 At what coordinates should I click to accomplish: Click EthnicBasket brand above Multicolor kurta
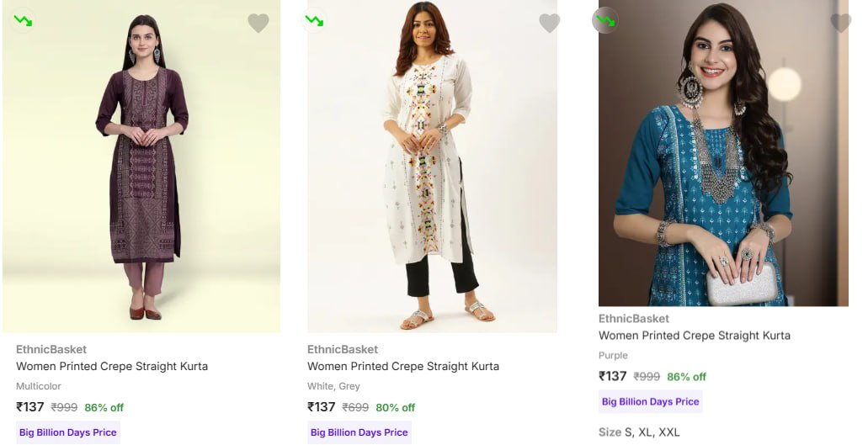(51, 349)
